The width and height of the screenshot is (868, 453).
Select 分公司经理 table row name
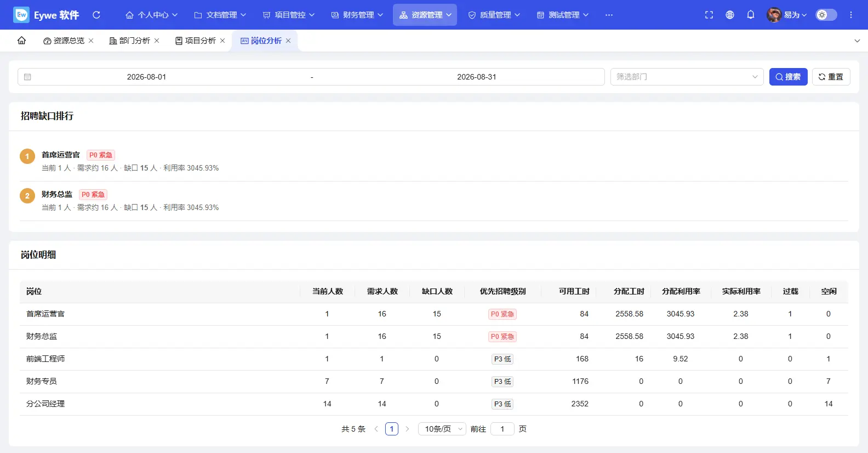tap(45, 404)
